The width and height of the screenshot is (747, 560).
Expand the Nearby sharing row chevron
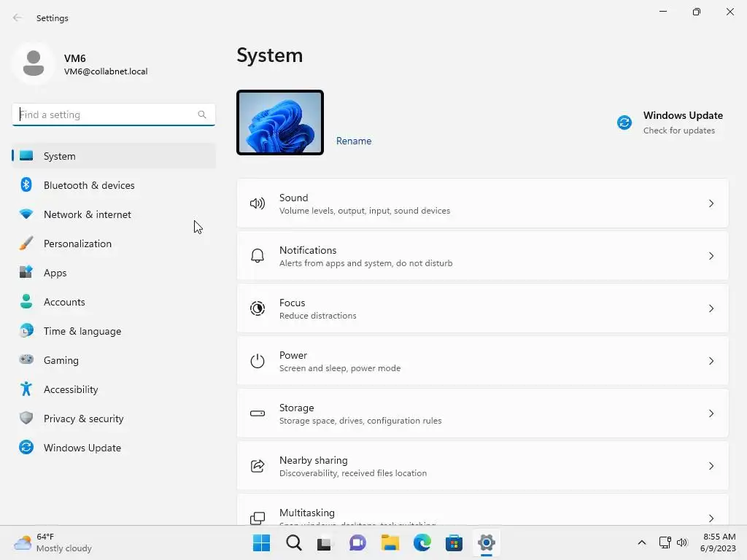pyautogui.click(x=711, y=466)
